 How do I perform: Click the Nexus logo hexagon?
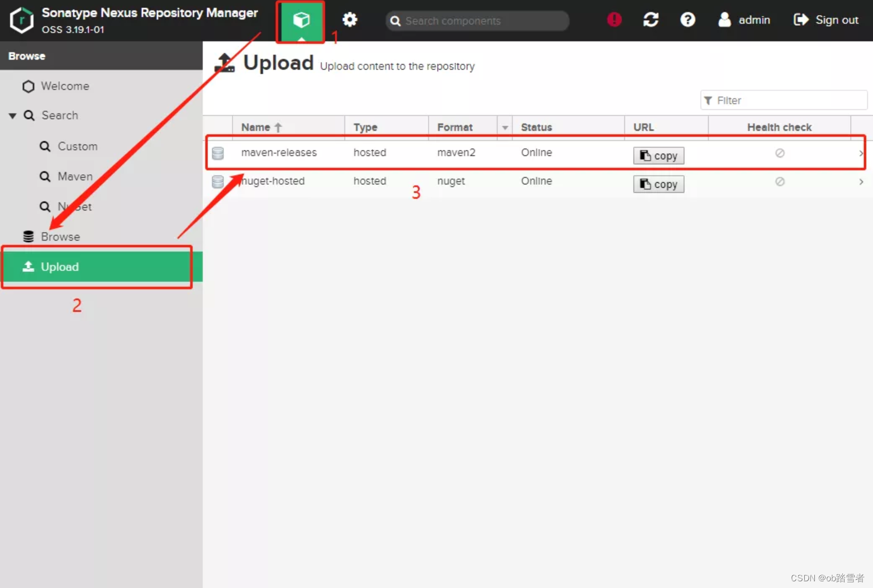(x=22, y=20)
